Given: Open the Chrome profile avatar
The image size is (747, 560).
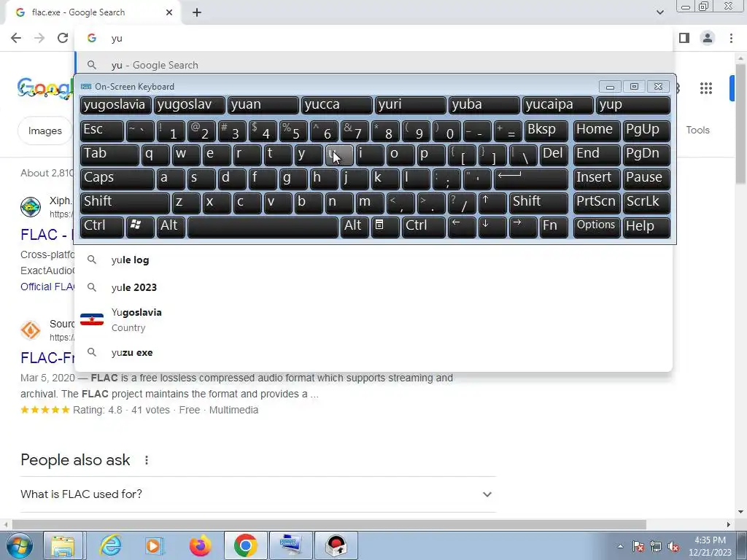Looking at the screenshot, I should pos(708,38).
